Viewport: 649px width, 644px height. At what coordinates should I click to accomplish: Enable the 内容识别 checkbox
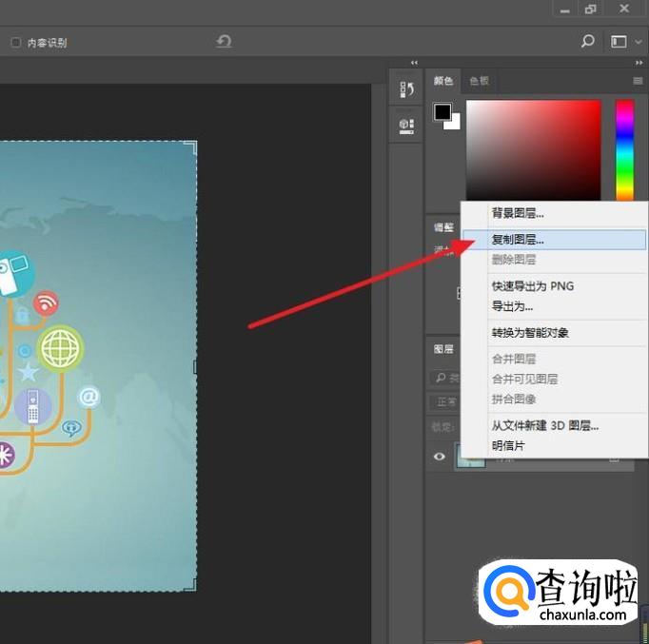[16, 43]
